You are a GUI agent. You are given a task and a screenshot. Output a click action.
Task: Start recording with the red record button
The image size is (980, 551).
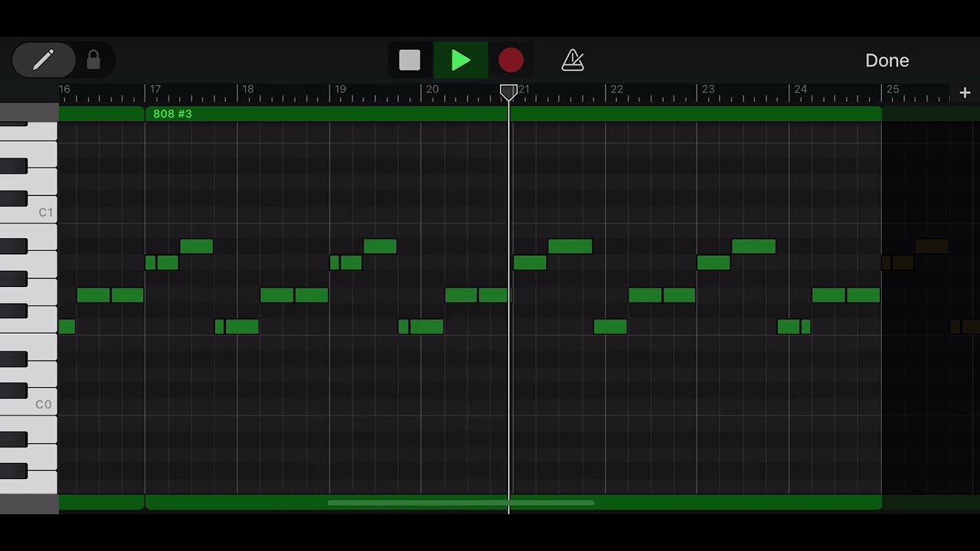tap(511, 60)
